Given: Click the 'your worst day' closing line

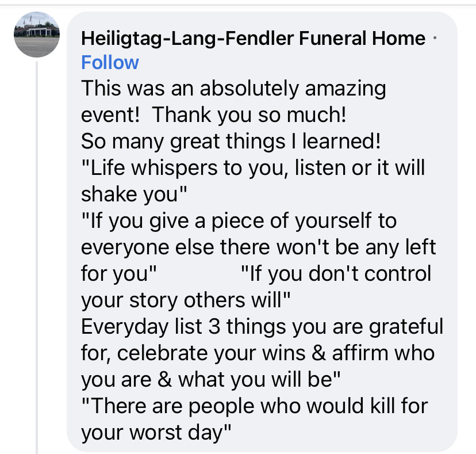Looking at the screenshot, I should [x=156, y=433].
